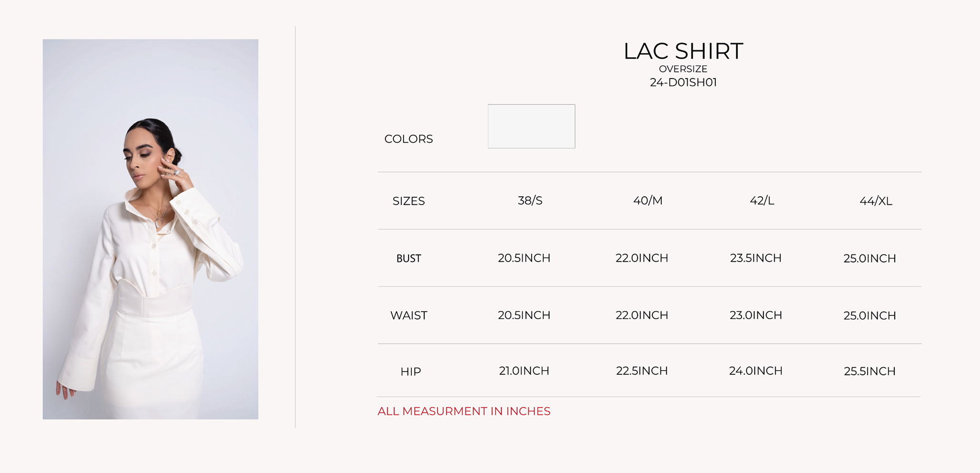Viewport: 980px width, 473px height.
Task: Choose the 44/XL size column
Action: click(x=876, y=201)
